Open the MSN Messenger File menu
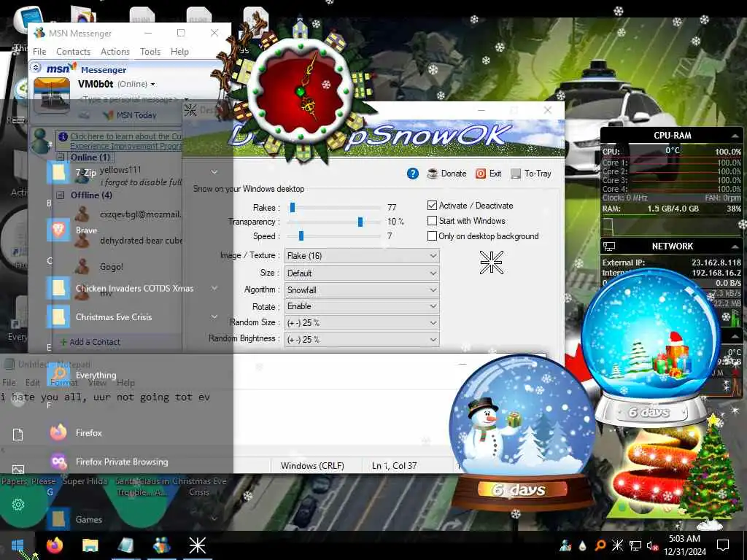The image size is (747, 560). [x=39, y=52]
